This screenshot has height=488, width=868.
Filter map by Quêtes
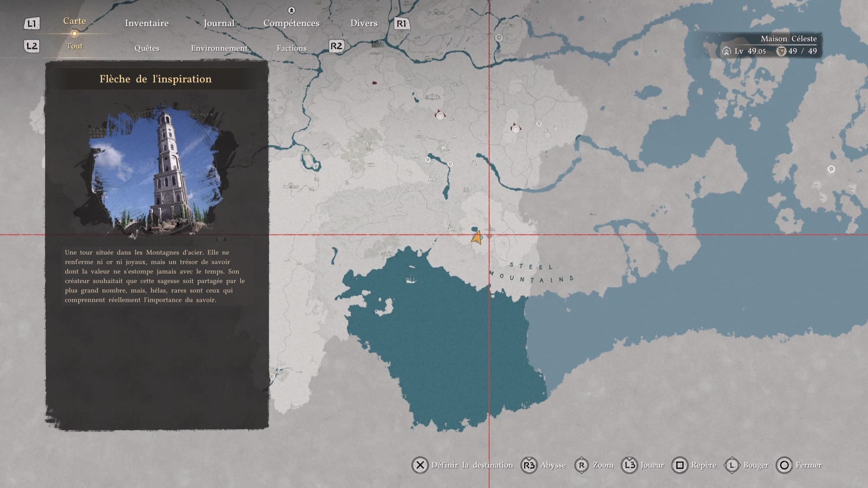coord(146,48)
